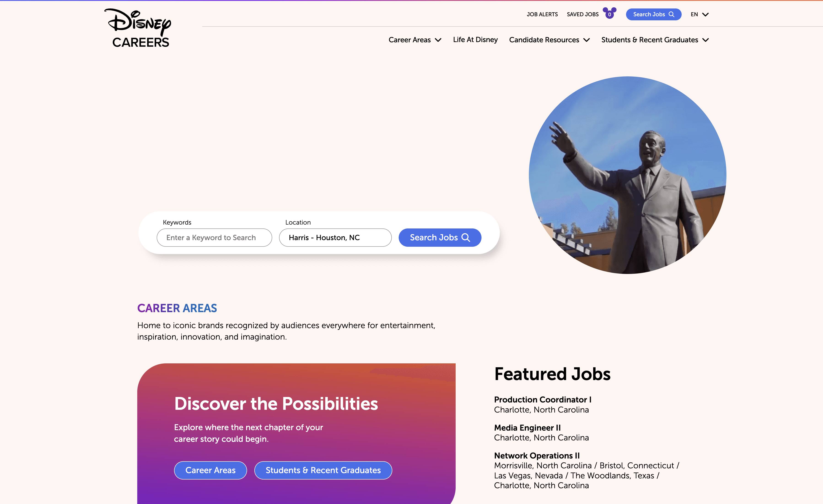This screenshot has width=823, height=504.
Task: Open Life At Disney menu item
Action: click(475, 40)
